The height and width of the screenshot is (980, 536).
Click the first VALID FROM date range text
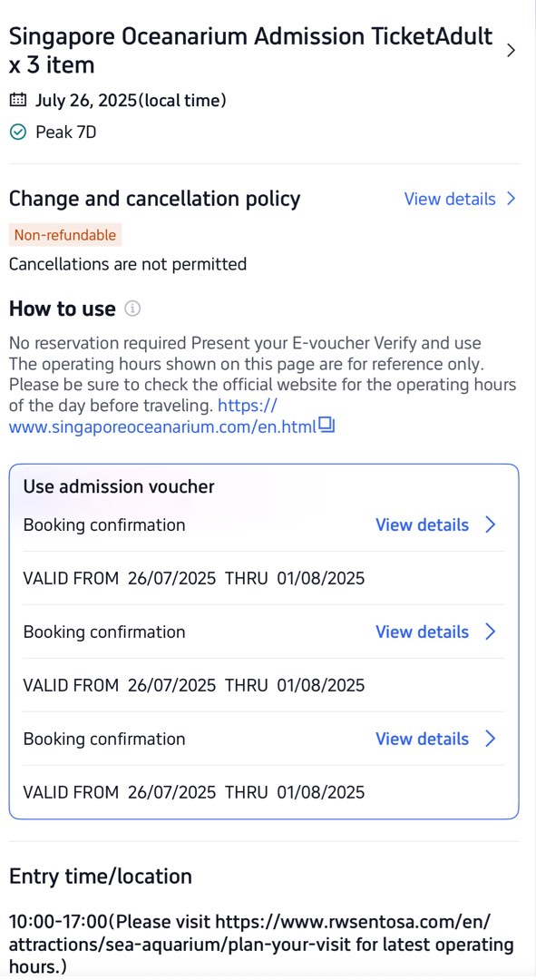186,578
